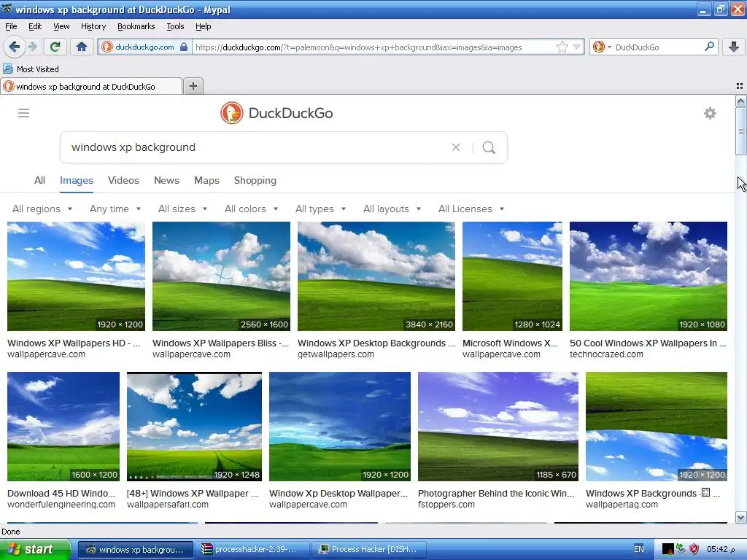The image size is (747, 560).
Task: Open the 3840 × 2160 getwallpapers thumbnail
Action: 376,276
